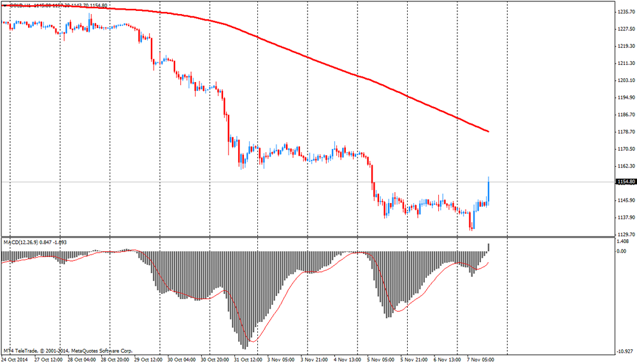Click the 28 Oct 04:00 time label
The height and width of the screenshot is (364, 637).
click(82, 360)
